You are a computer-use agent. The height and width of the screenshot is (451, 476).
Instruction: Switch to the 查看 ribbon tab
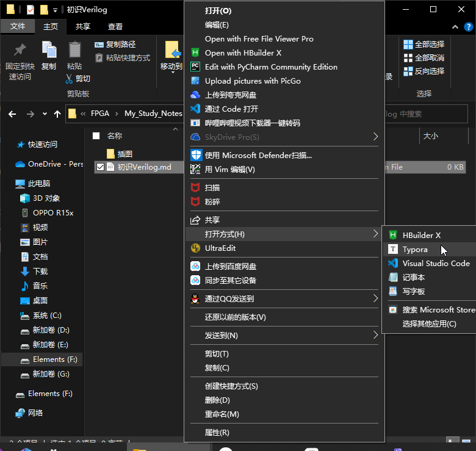(115, 26)
